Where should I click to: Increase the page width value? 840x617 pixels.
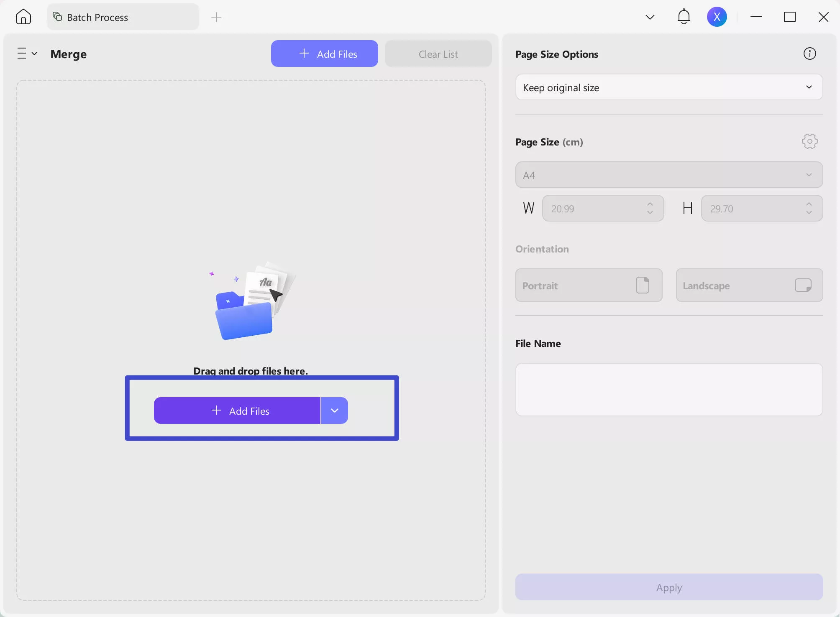650,204
